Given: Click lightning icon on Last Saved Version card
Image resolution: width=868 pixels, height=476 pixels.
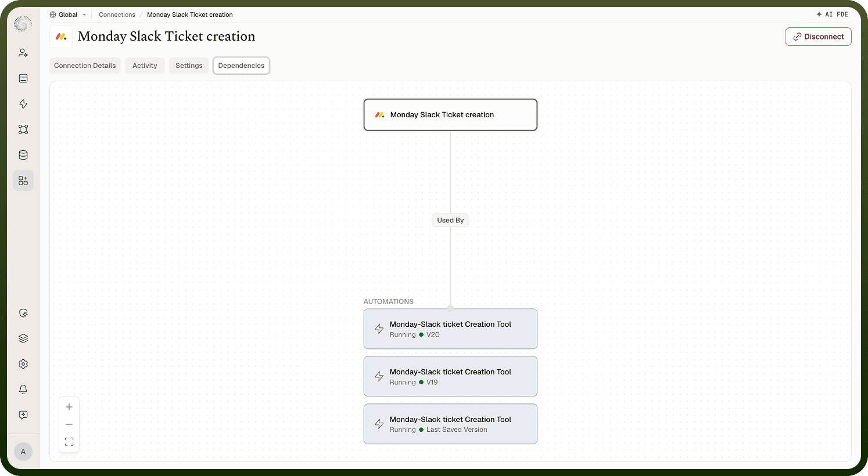Looking at the screenshot, I should [x=379, y=424].
